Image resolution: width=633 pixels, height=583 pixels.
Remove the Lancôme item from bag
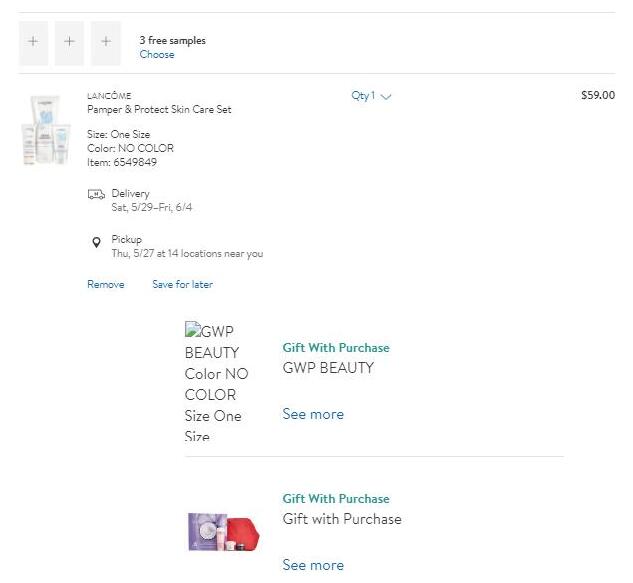click(106, 284)
